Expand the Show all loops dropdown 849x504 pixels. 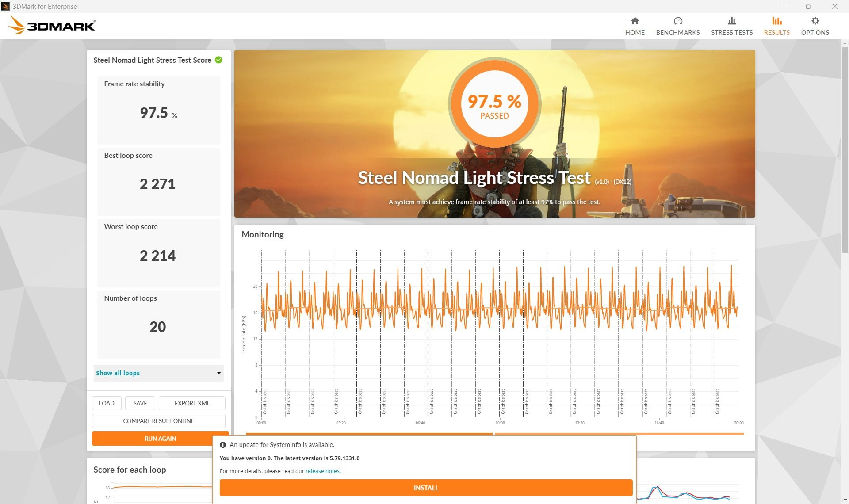pos(158,373)
